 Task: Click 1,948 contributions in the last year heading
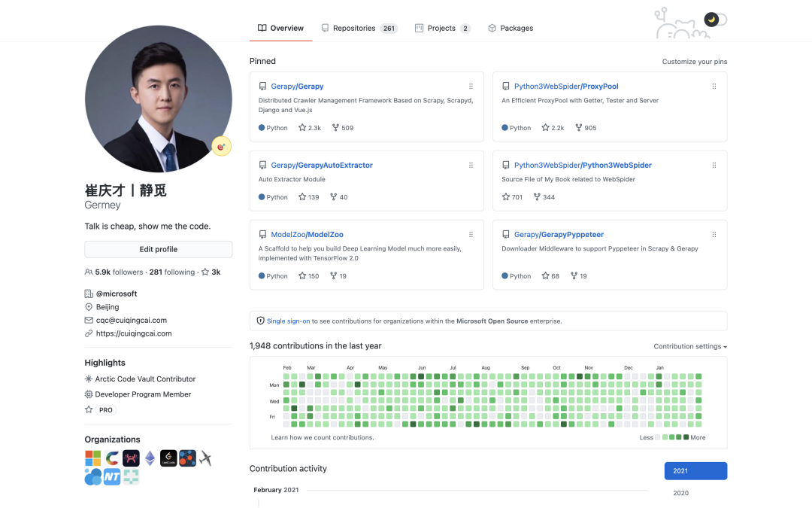tap(315, 346)
